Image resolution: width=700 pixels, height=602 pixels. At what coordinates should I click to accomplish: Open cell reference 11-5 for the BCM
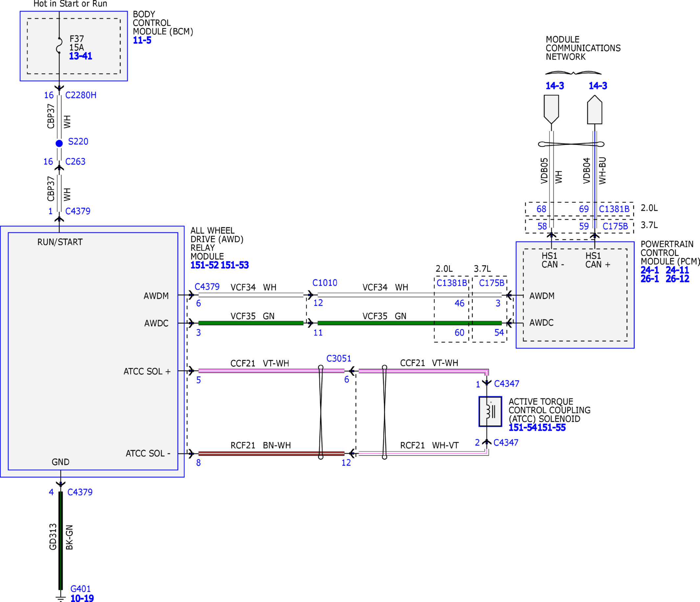(142, 40)
